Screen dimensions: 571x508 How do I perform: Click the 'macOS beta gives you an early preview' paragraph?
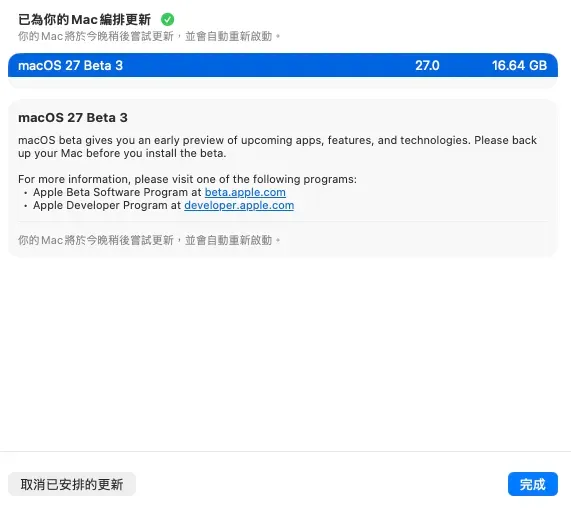[x=277, y=147]
